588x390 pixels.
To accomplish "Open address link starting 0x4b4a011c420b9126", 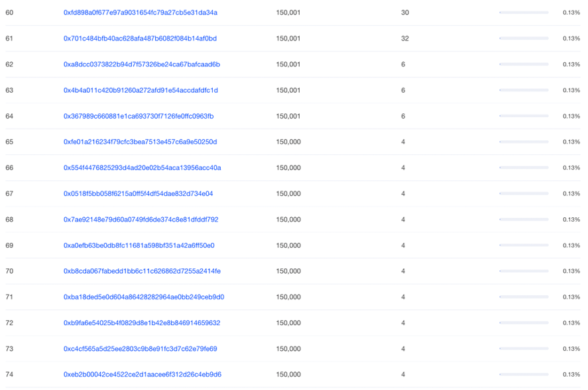I will coord(141,90).
